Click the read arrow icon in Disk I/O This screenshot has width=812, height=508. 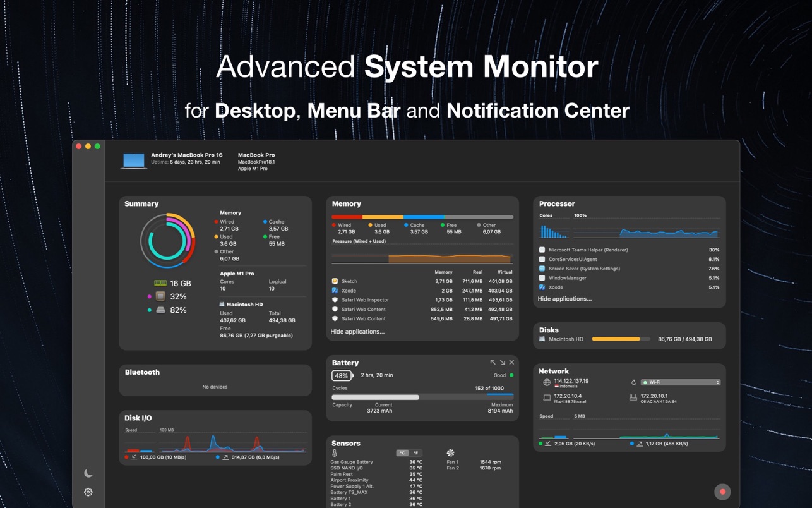(x=134, y=457)
